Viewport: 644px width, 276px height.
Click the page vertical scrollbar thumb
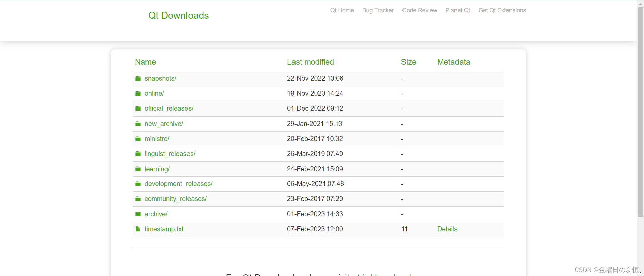(640, 111)
